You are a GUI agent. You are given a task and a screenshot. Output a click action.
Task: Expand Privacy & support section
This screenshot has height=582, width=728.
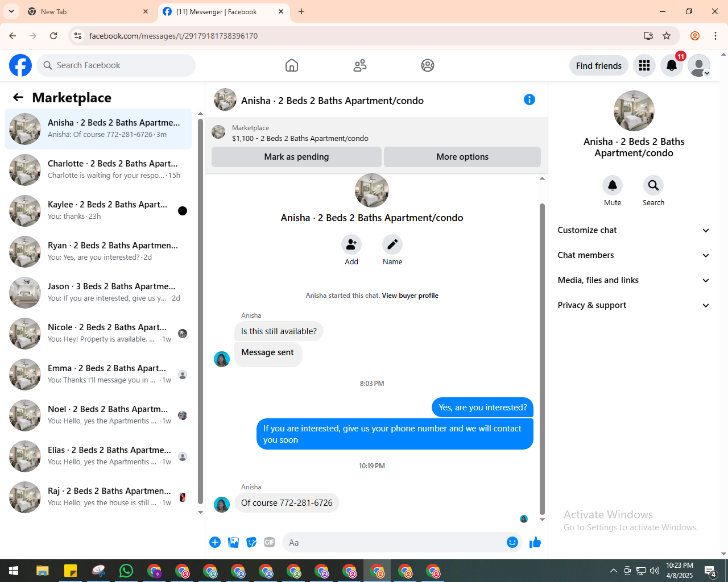tap(634, 305)
